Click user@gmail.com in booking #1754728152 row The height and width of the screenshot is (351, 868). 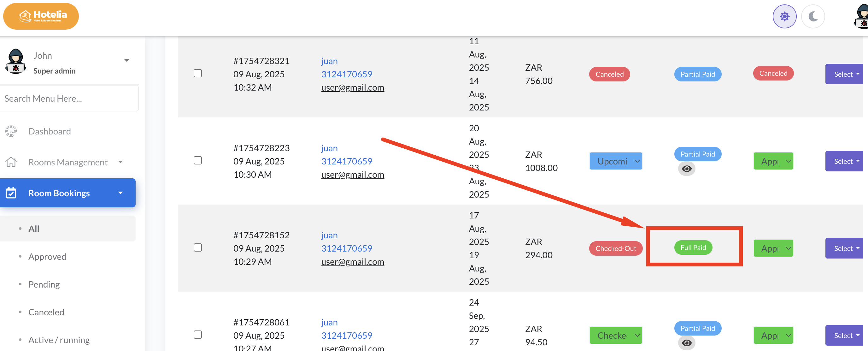(x=352, y=262)
